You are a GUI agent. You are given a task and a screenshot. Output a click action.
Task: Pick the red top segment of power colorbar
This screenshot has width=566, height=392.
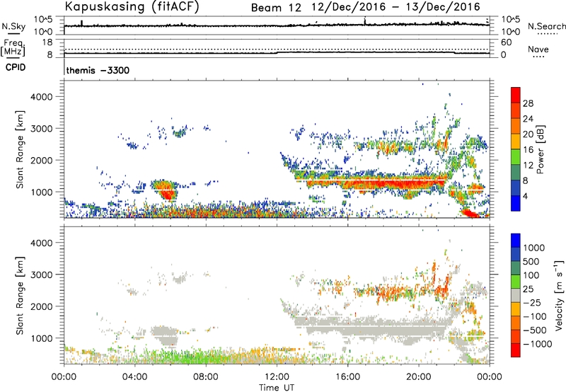tap(516, 96)
